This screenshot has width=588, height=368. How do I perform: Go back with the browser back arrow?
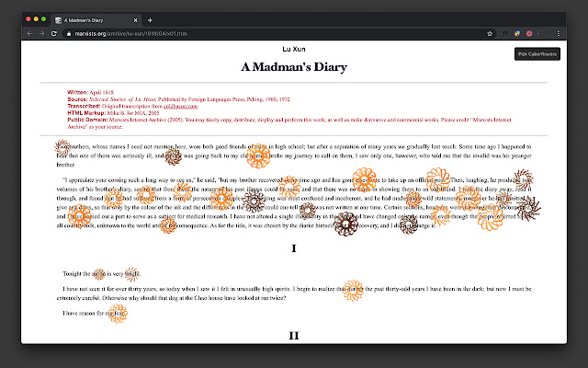pos(29,33)
